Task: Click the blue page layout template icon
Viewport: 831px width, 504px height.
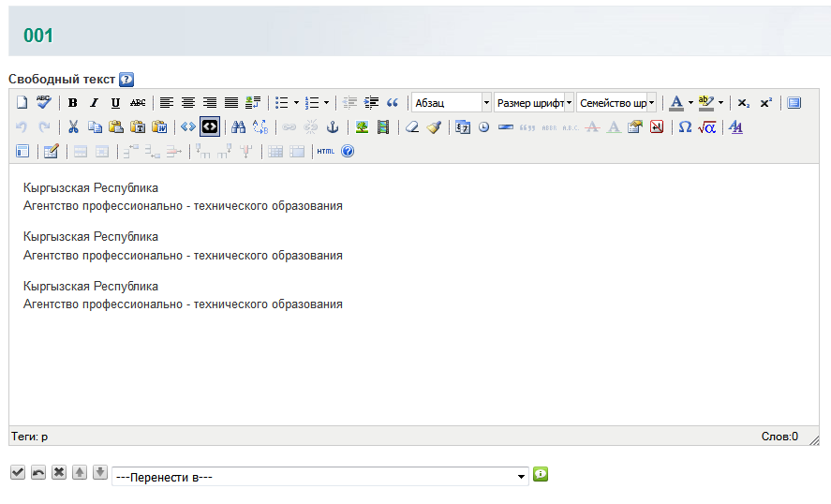Action: tap(22, 151)
